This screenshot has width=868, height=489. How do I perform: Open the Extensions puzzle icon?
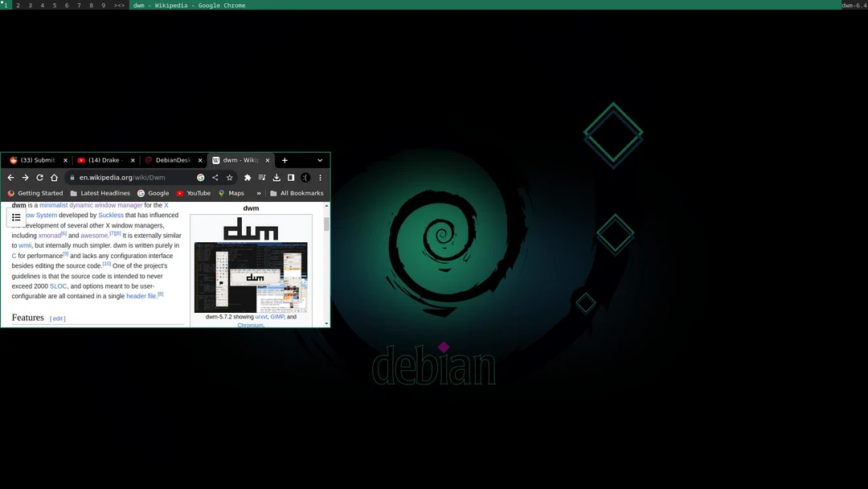coord(247,177)
